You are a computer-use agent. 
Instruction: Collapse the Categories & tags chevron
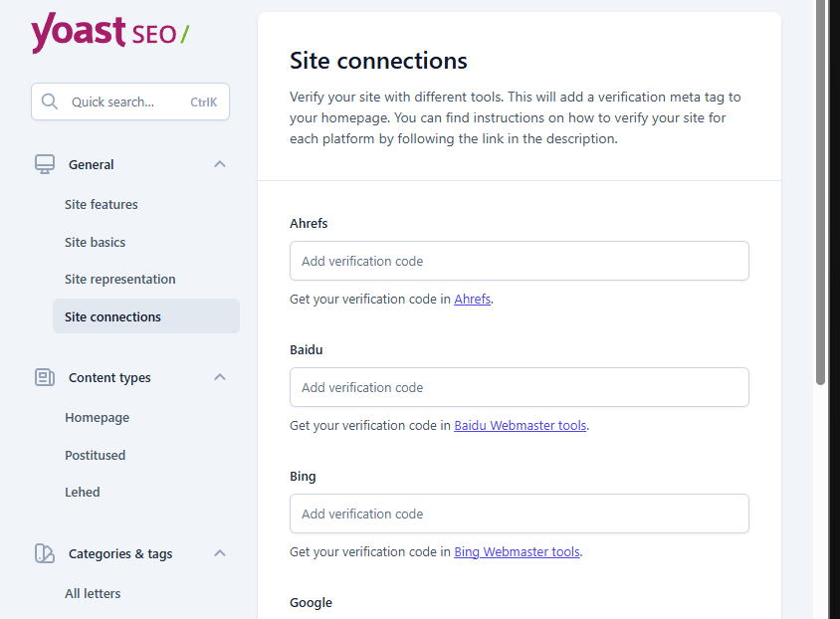click(x=220, y=553)
